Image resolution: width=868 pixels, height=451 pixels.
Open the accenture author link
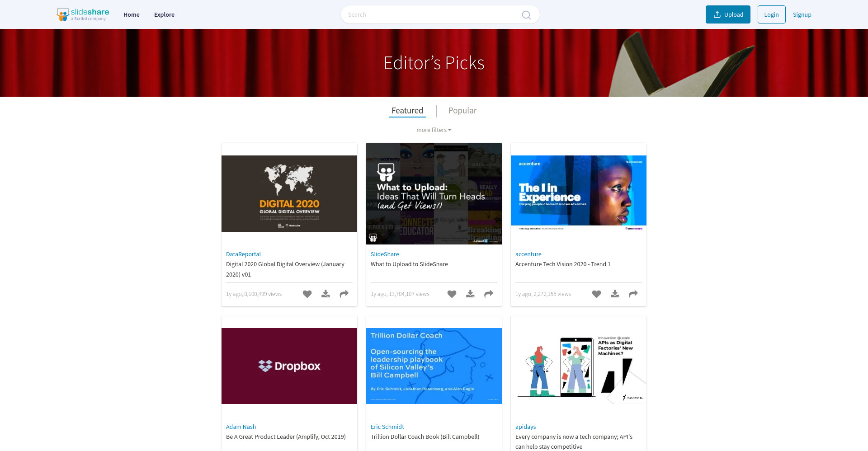[528, 254]
